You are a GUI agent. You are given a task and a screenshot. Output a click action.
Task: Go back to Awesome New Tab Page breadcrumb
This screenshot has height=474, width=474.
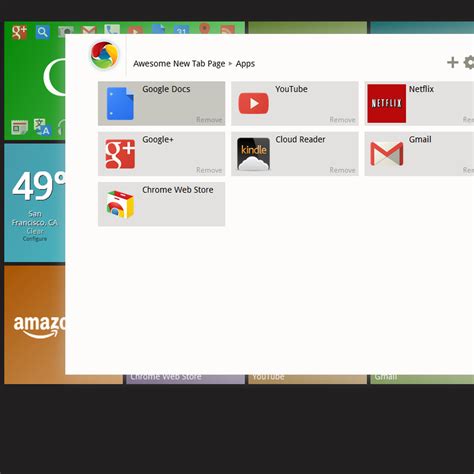(179, 64)
